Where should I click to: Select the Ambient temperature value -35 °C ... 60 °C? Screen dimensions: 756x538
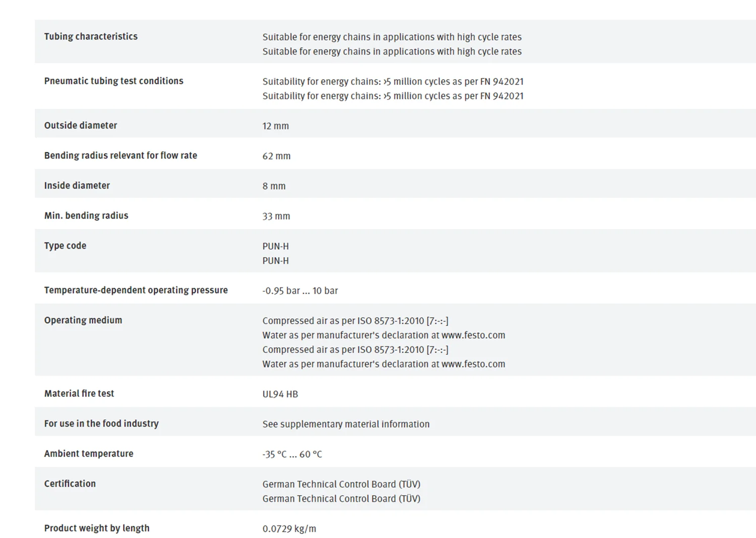coord(292,454)
